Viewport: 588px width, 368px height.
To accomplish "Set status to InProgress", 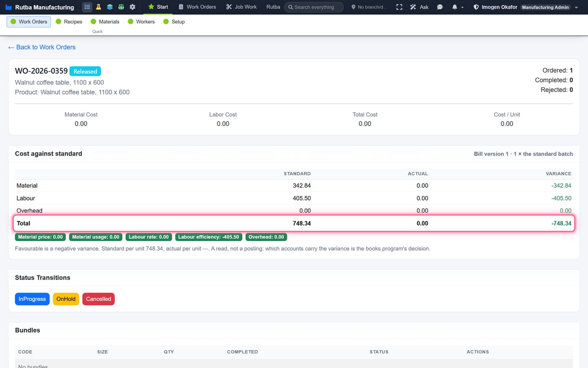I will pyautogui.click(x=32, y=299).
